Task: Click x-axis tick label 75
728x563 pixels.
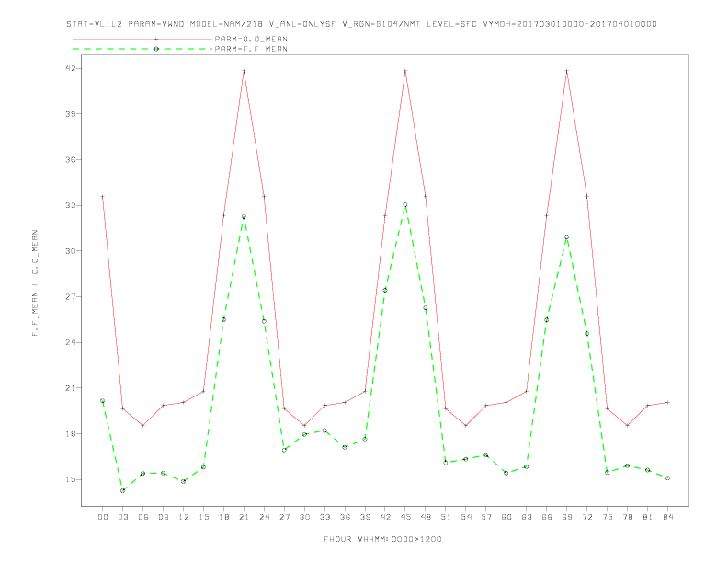Action: pos(608,517)
